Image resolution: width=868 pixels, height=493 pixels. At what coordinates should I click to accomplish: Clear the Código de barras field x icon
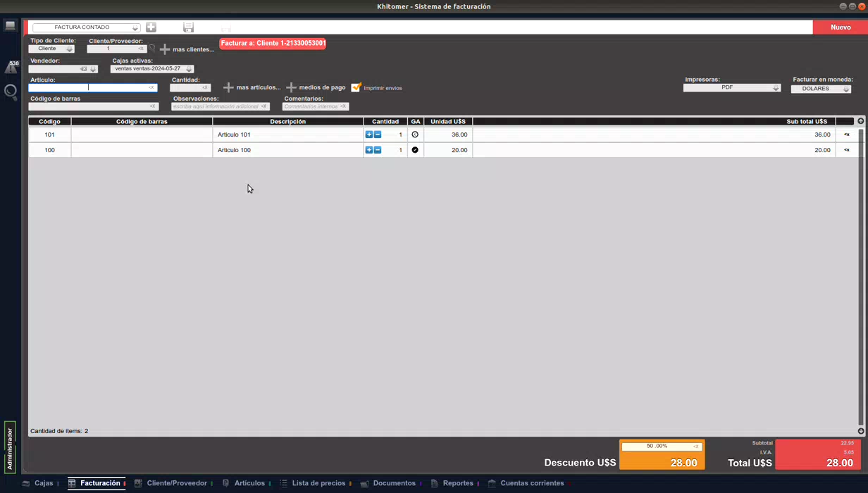152,106
